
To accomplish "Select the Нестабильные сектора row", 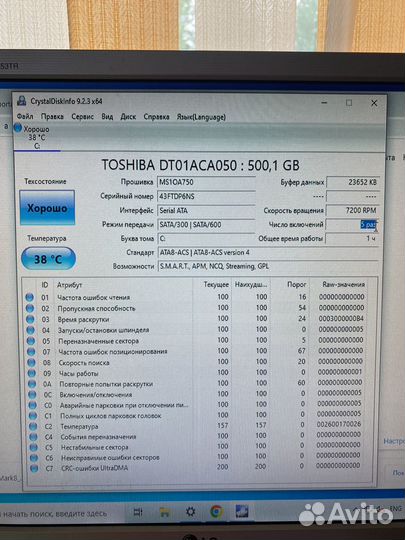I will pyautogui.click(x=196, y=447).
